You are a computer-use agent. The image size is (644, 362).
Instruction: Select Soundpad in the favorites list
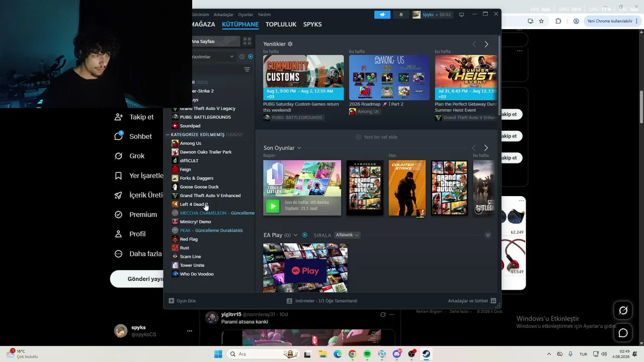(x=190, y=126)
